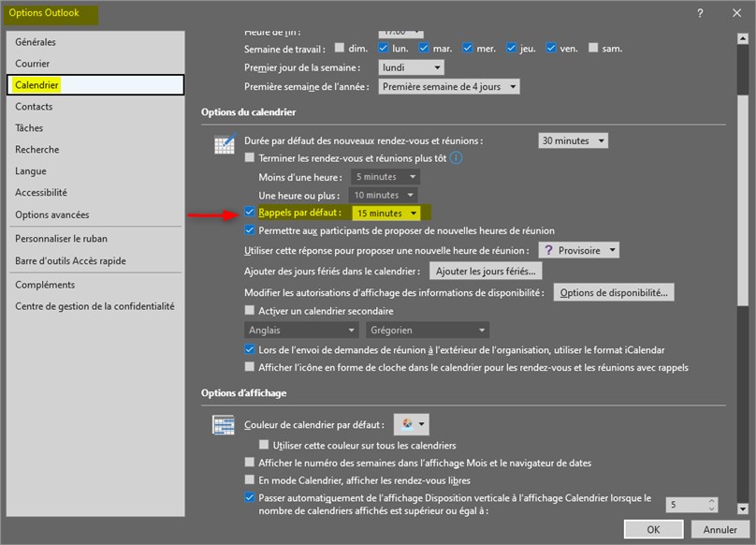This screenshot has width=756, height=545.
Task: Select the Recherche category
Action: tap(95, 150)
